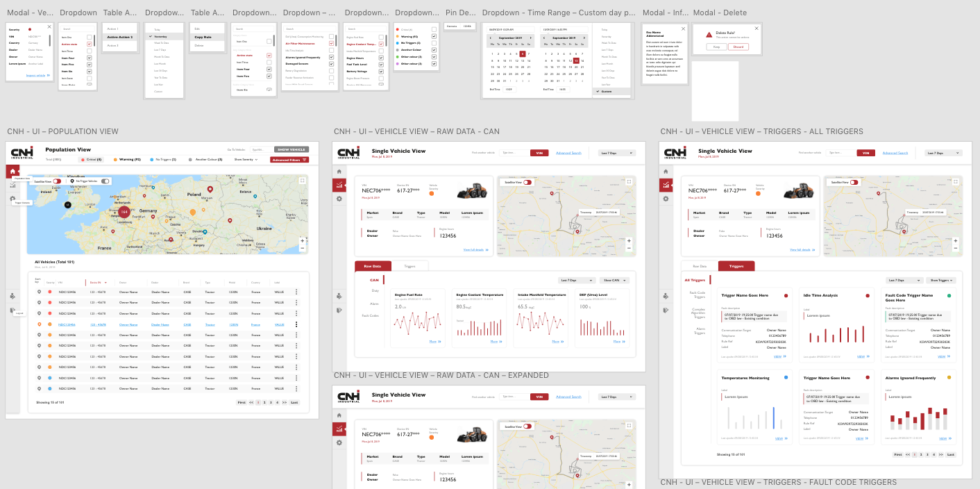Open Advanced Search link in Raw Data CAN header
This screenshot has width=980, height=489.
(568, 153)
